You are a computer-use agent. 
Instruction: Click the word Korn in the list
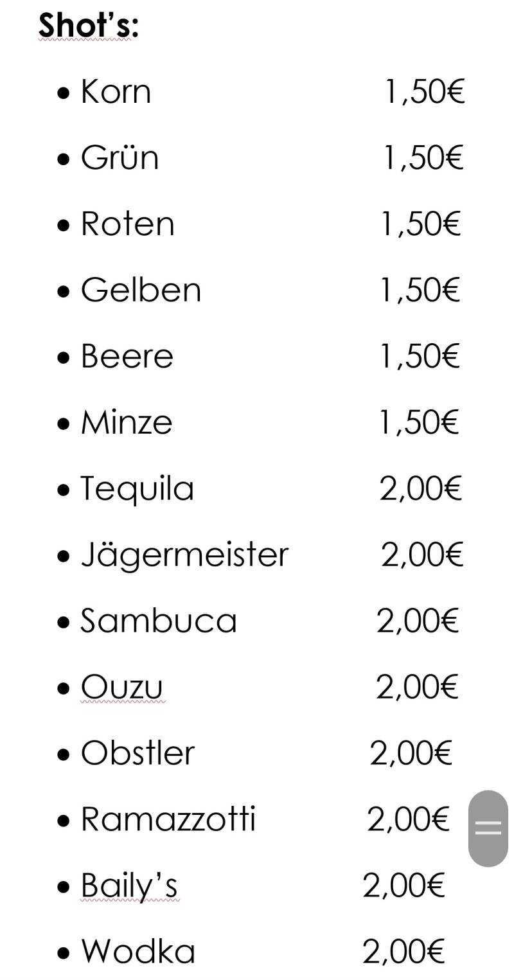click(x=116, y=92)
